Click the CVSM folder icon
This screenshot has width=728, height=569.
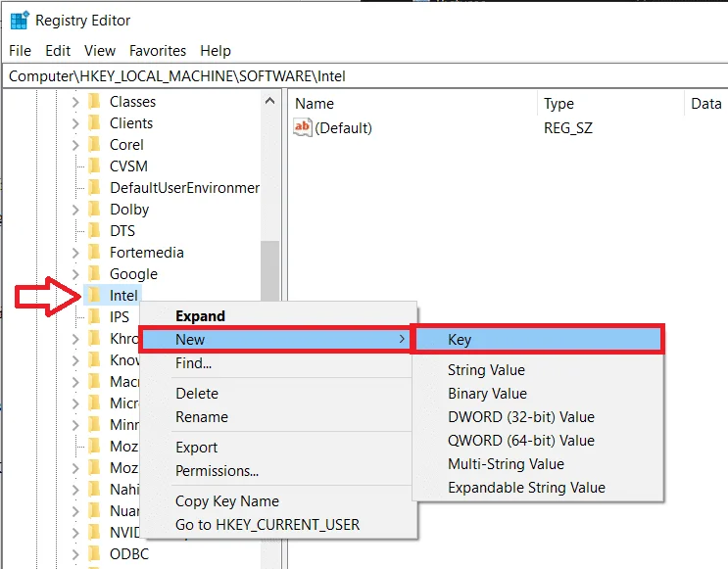[x=94, y=166]
